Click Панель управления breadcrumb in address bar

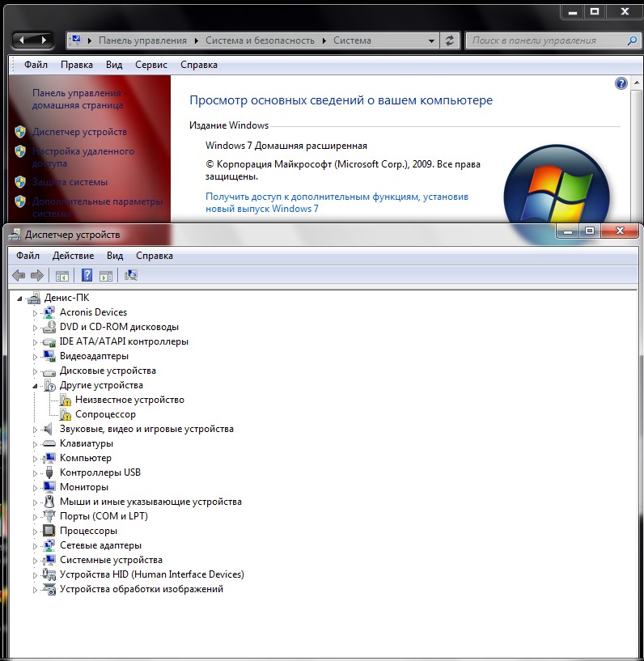(142, 40)
